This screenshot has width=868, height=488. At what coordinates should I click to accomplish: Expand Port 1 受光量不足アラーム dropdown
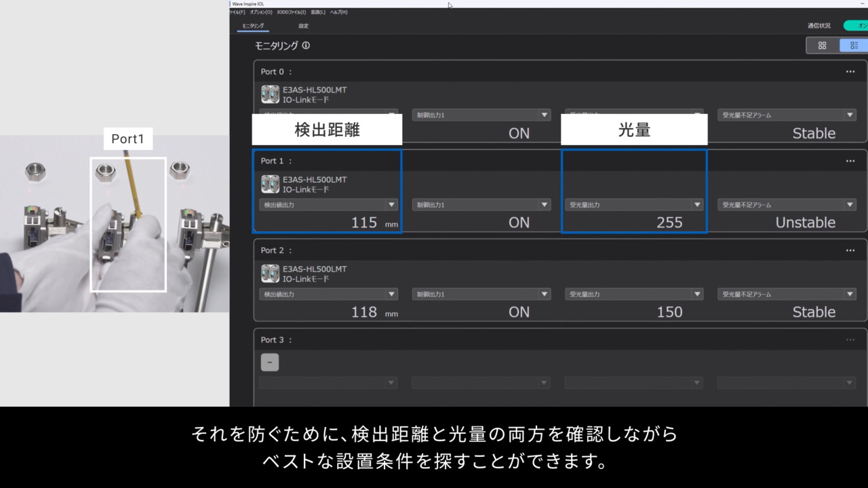click(x=850, y=205)
